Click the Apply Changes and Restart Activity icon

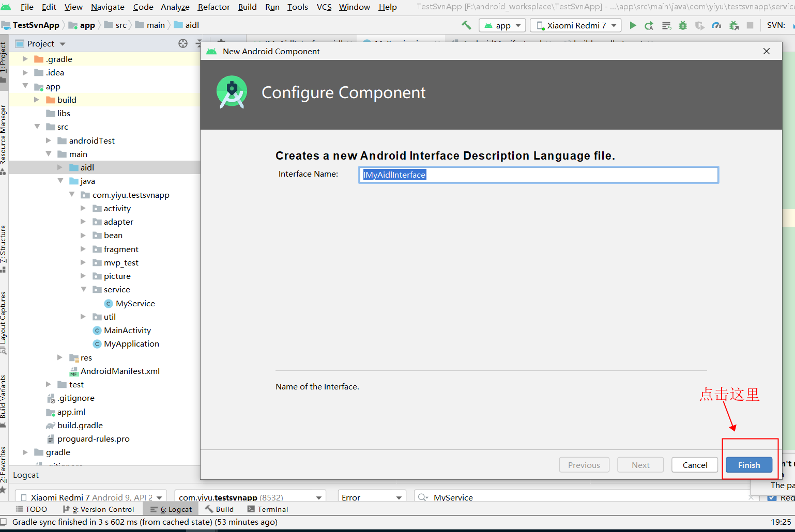pos(649,25)
